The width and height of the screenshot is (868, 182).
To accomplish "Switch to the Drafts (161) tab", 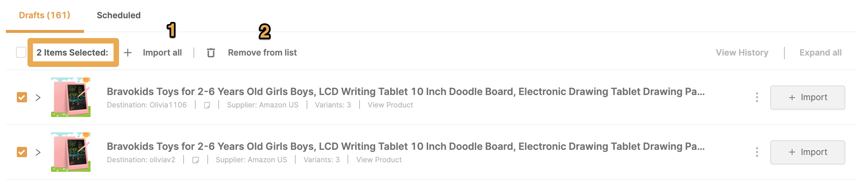I will pos(45,15).
